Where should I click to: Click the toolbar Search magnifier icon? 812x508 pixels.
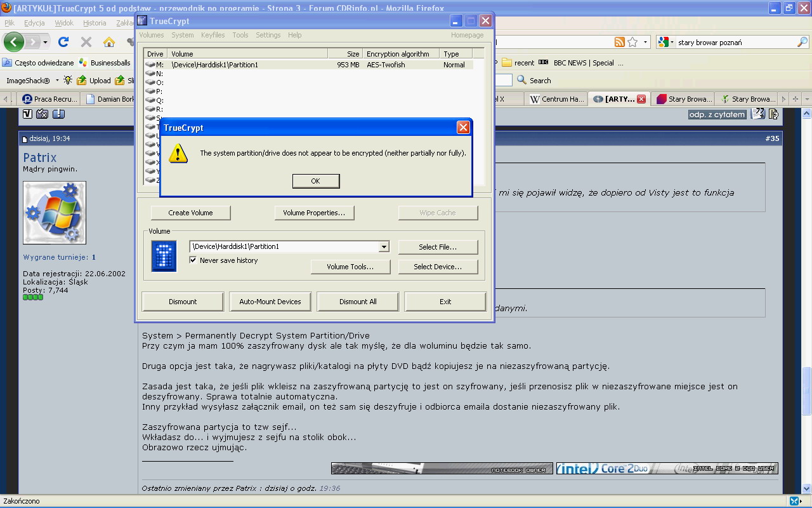pyautogui.click(x=522, y=80)
